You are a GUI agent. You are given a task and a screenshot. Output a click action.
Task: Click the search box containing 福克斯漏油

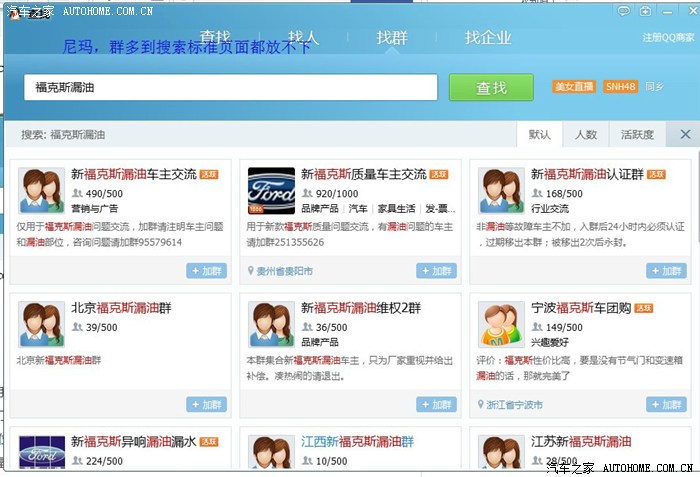tap(230, 88)
